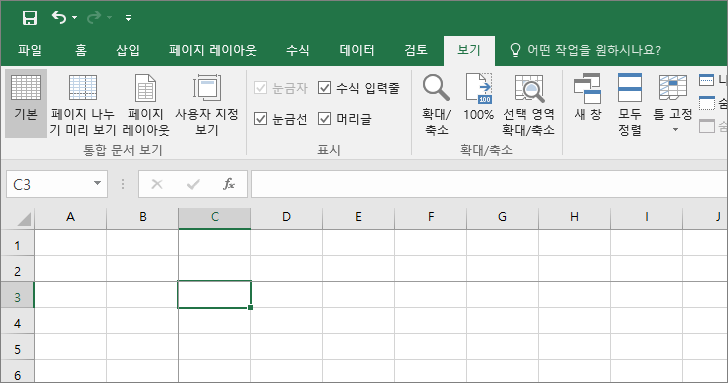Select 페이지 나누기 미리 보기 view
Image resolution: width=728 pixels, height=383 pixels.
[x=83, y=104]
